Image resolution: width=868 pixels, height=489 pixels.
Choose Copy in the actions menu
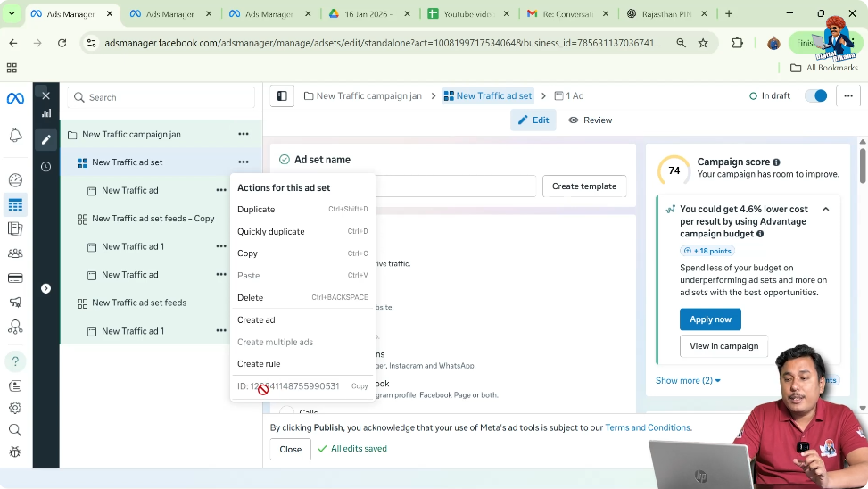302,253
